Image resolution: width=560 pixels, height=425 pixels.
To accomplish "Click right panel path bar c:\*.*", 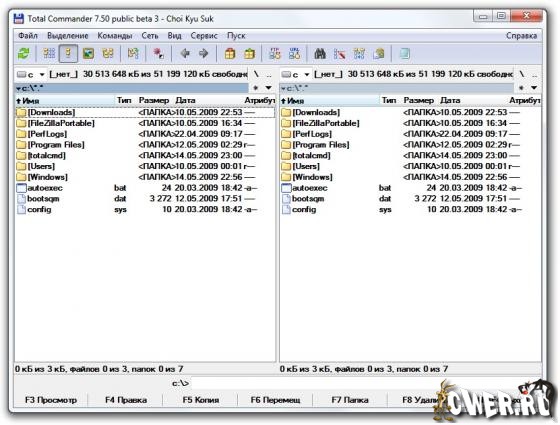I will [x=397, y=88].
